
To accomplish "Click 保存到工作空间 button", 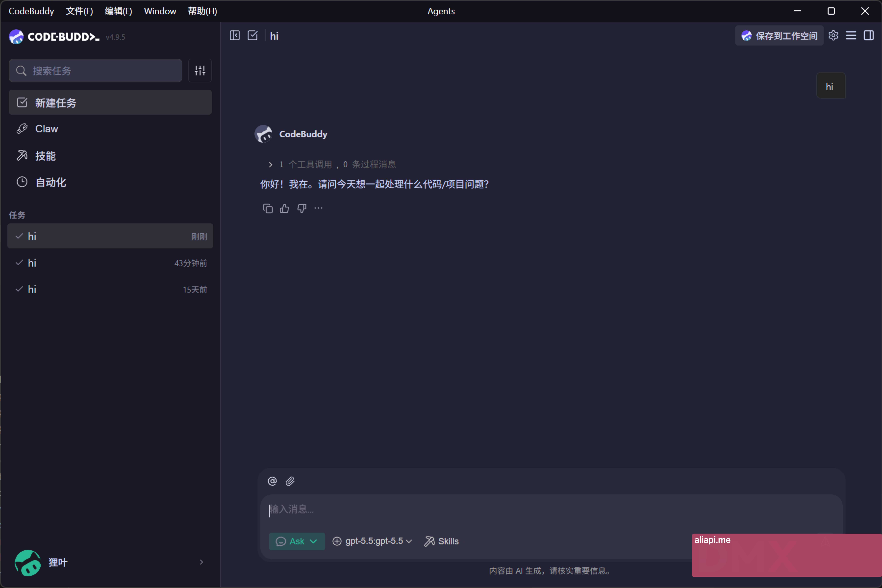I will pos(779,36).
